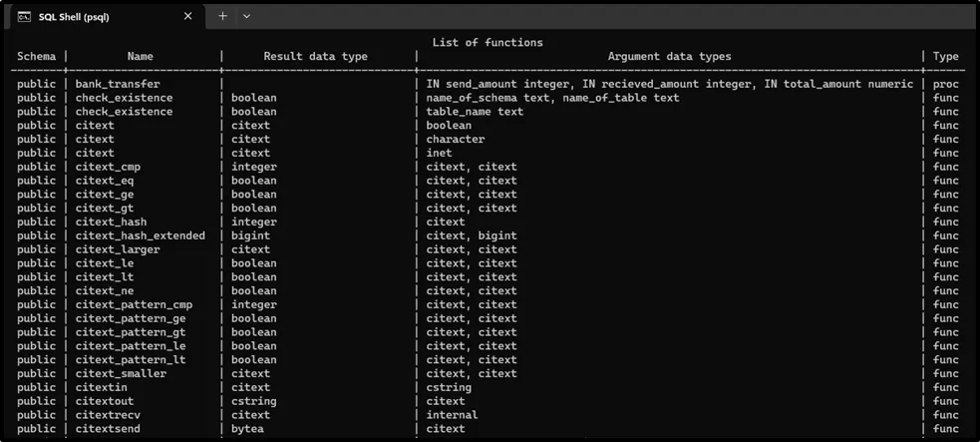This screenshot has height=442, width=980.
Task: Open a new terminal tab with plus
Action: click(222, 16)
